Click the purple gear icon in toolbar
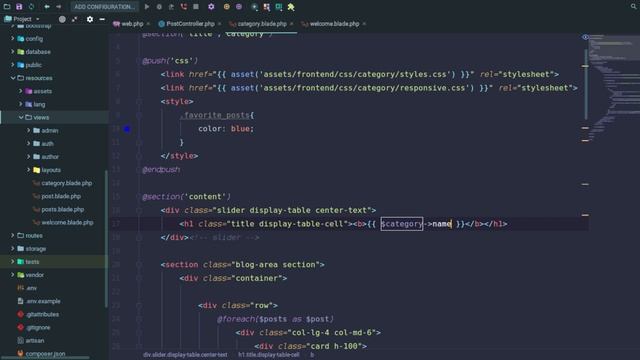Image resolution: width=640 pixels, height=360 pixels. point(211,7)
